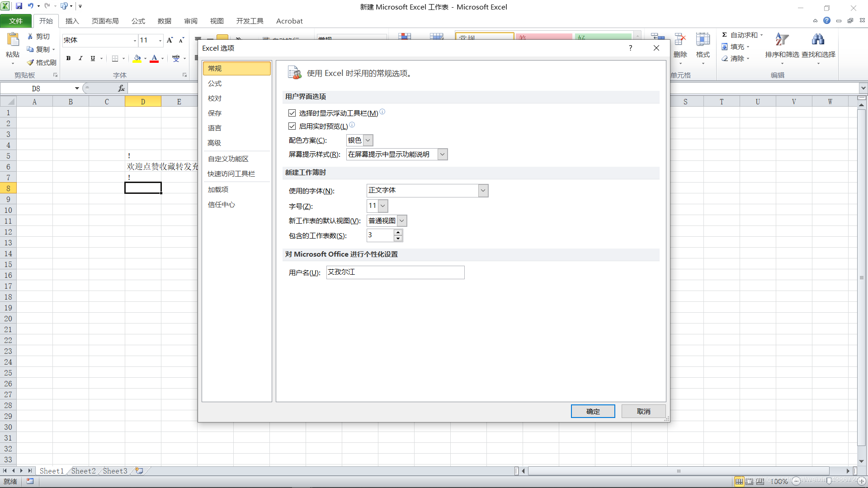Click the 包含的工作表数 number field
Screen dimensions: 868x488
tap(380, 235)
